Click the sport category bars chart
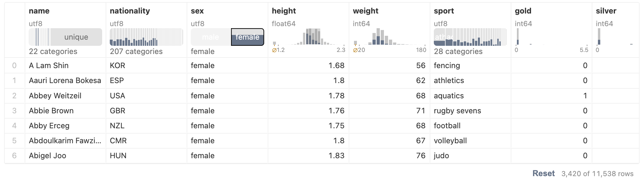 click(x=470, y=37)
